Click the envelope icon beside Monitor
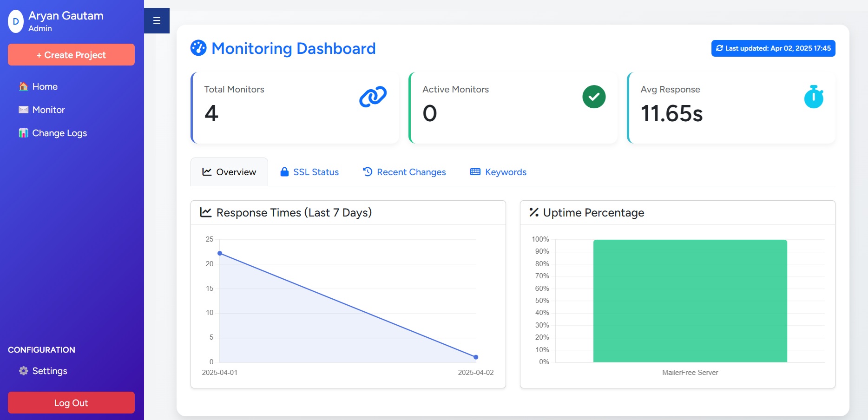The image size is (868, 420). [x=23, y=110]
